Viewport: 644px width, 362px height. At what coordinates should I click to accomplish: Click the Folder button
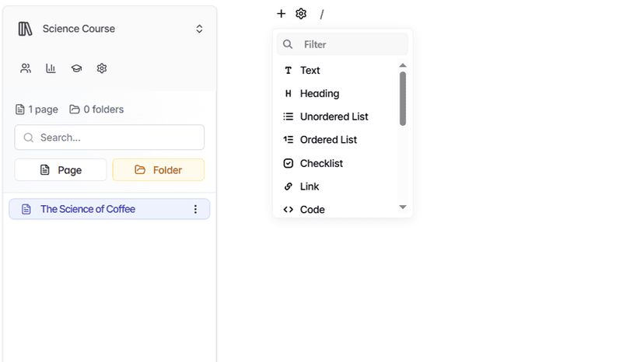click(x=159, y=170)
